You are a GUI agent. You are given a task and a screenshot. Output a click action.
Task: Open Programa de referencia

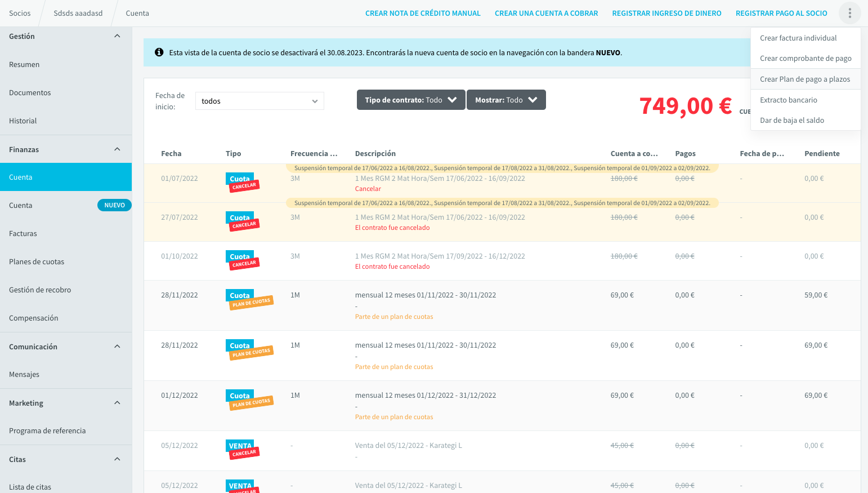[x=66, y=430]
